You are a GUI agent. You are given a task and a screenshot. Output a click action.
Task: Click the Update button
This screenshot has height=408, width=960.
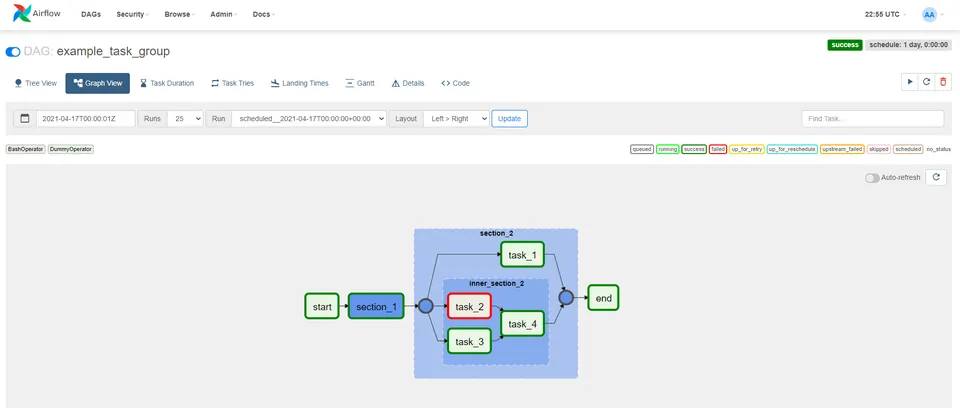509,118
